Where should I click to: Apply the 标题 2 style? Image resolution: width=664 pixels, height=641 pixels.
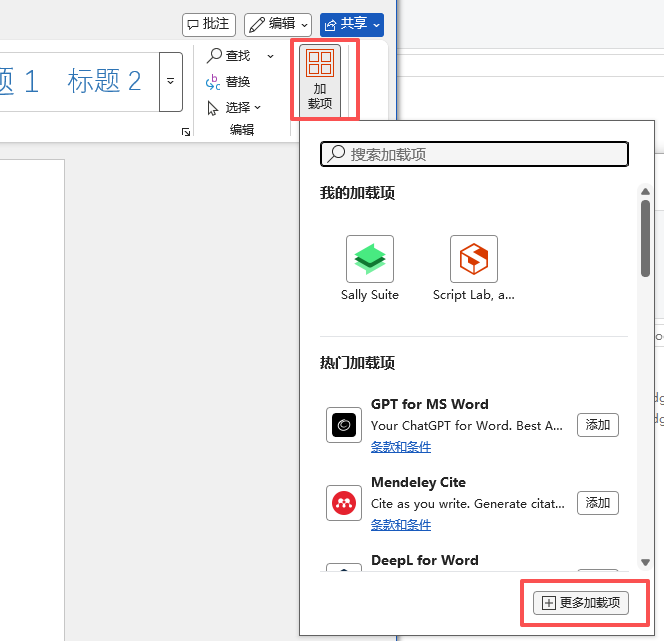104,81
